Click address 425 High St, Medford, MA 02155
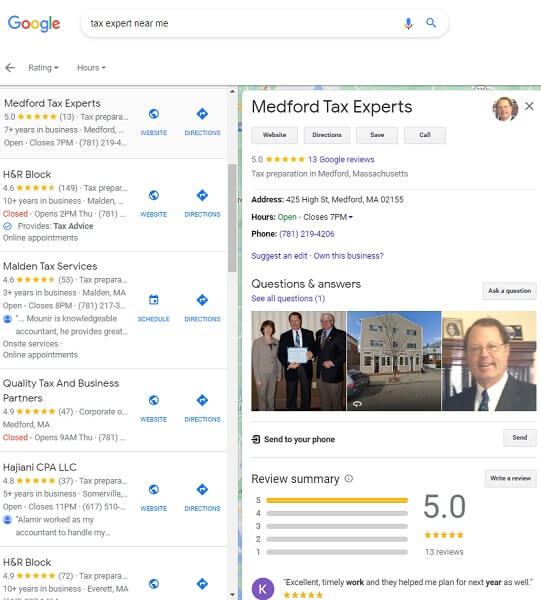Image resolution: width=541 pixels, height=600 pixels. click(x=344, y=199)
